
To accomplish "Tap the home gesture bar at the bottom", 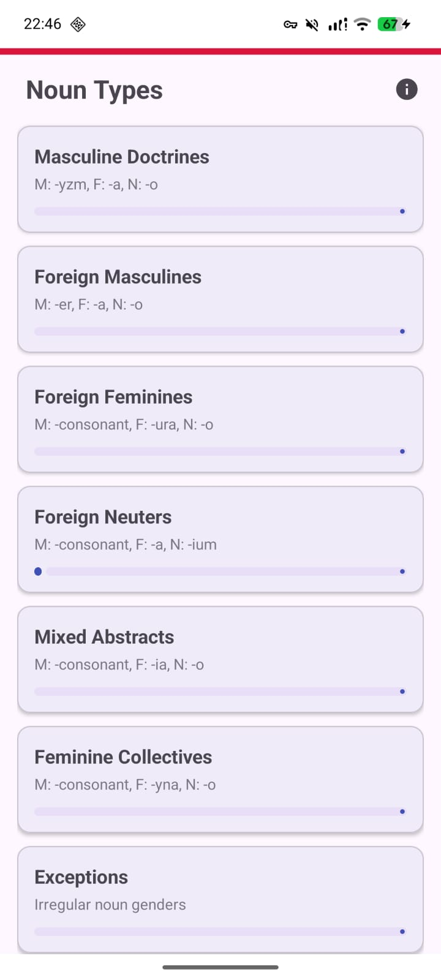I will (221, 967).
